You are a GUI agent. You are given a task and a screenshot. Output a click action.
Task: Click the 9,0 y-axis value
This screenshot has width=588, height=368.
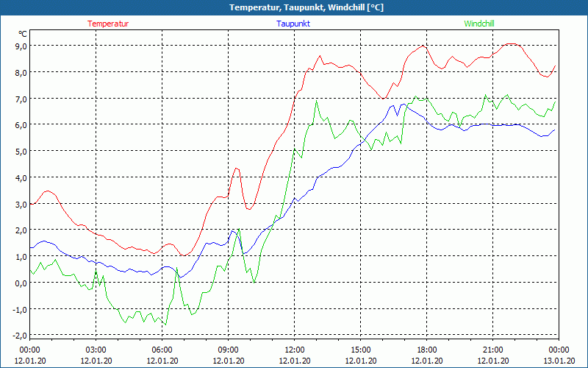21,46
